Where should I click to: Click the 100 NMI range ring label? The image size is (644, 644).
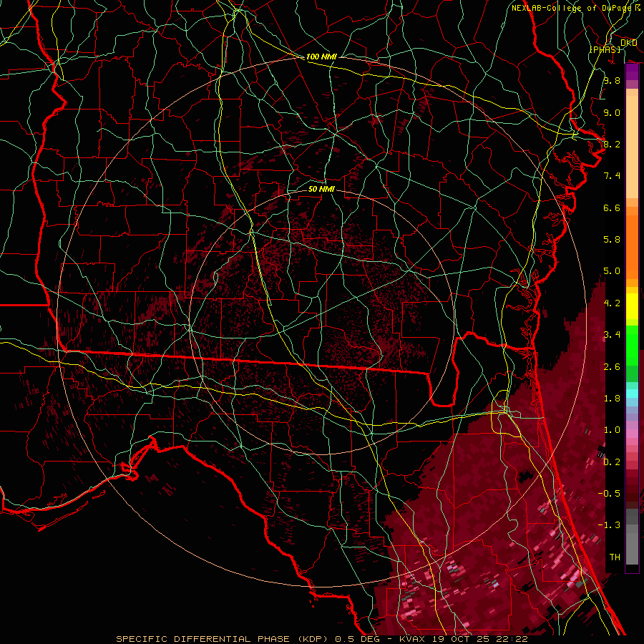click(321, 57)
